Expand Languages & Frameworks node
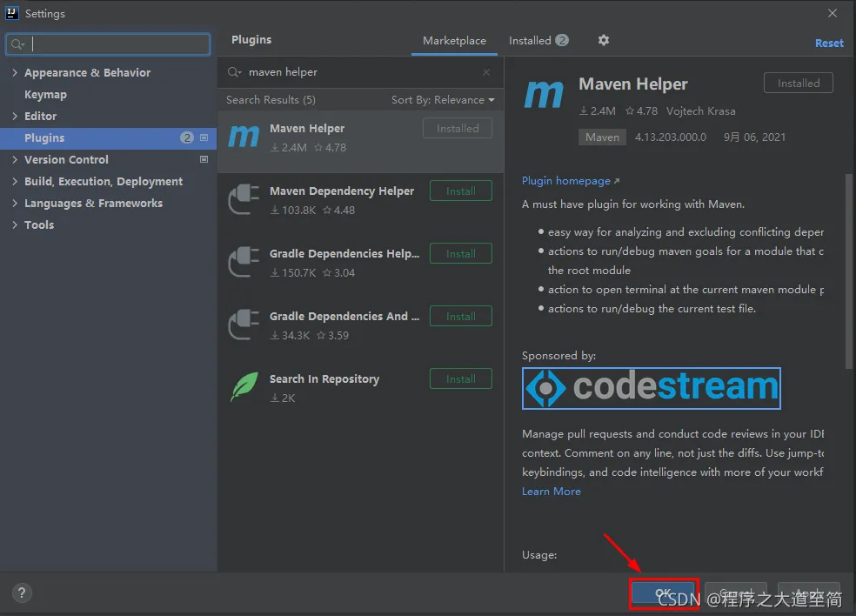 coord(15,203)
